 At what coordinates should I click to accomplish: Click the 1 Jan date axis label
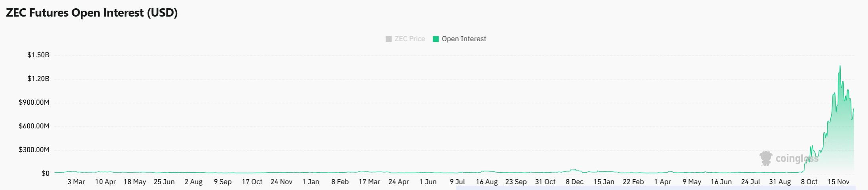[x=311, y=182]
